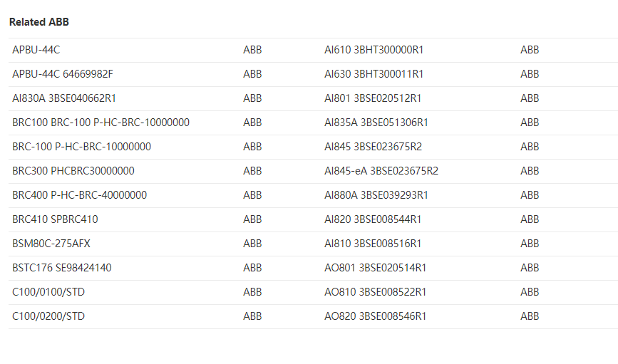The image size is (618, 364).
Task: Open the AO820 3BSE008546R1 item
Action: (376, 316)
